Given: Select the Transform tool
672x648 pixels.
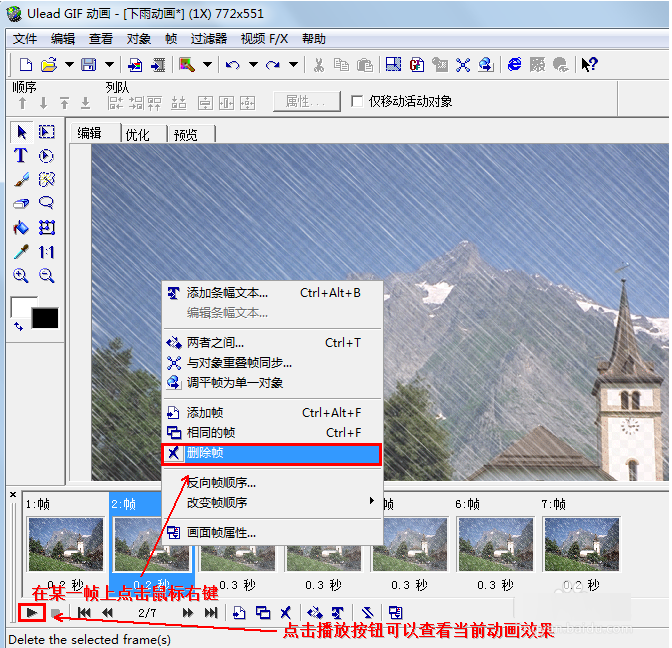Looking at the screenshot, I should 47,228.
